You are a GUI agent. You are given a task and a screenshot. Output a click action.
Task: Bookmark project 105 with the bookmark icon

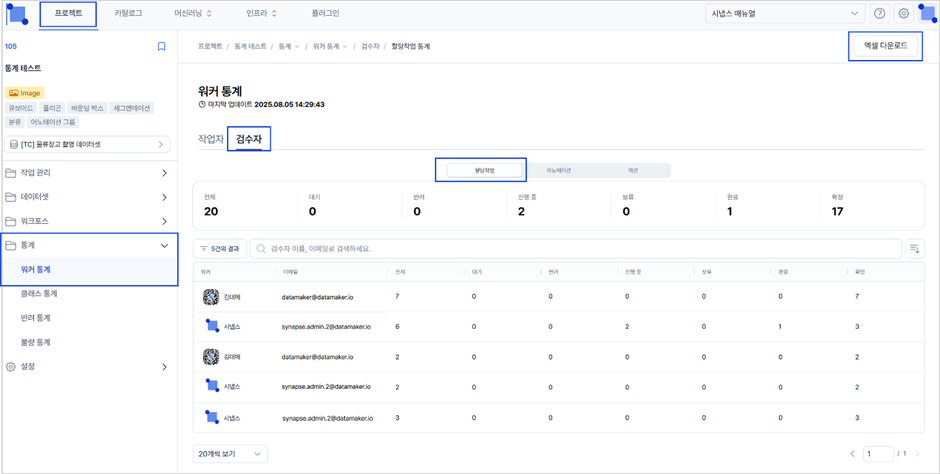(161, 46)
